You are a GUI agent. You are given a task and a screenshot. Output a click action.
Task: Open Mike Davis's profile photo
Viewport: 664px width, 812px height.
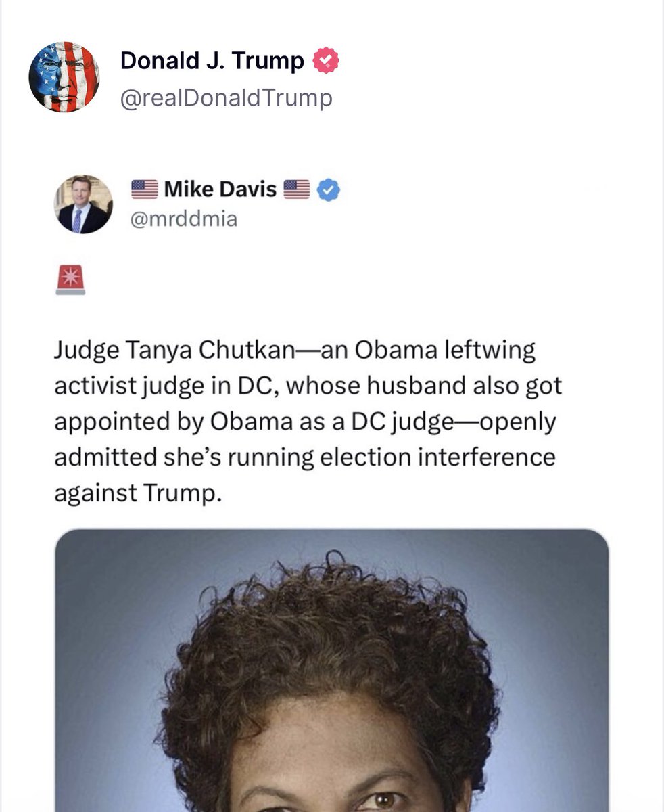[x=83, y=204]
